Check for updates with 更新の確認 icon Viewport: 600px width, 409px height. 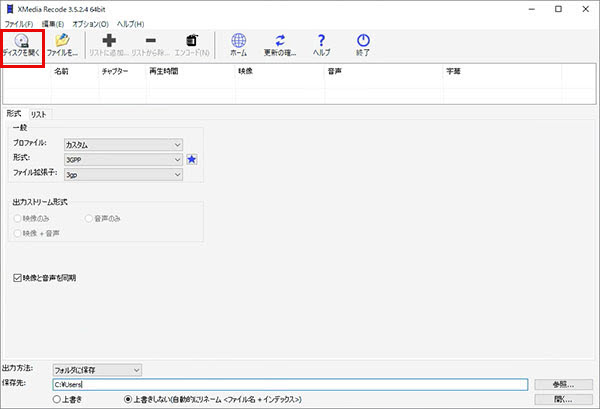(280, 45)
